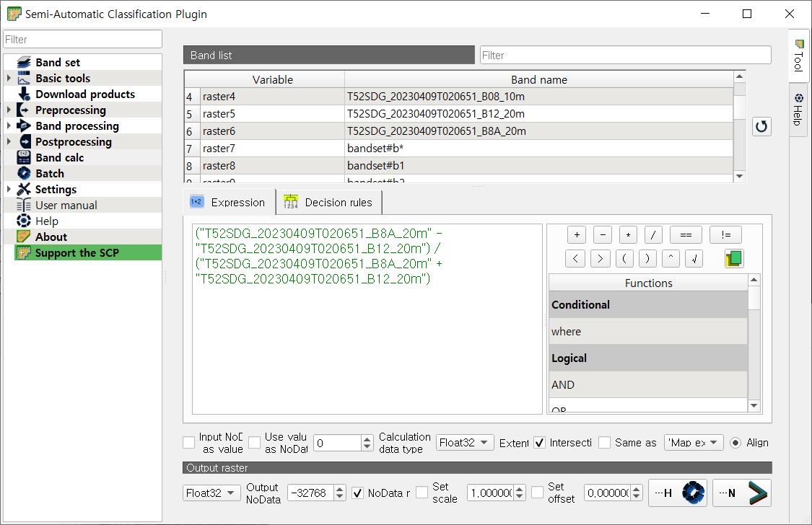Open the Help side tab
The height and width of the screenshot is (525, 812).
click(798, 110)
